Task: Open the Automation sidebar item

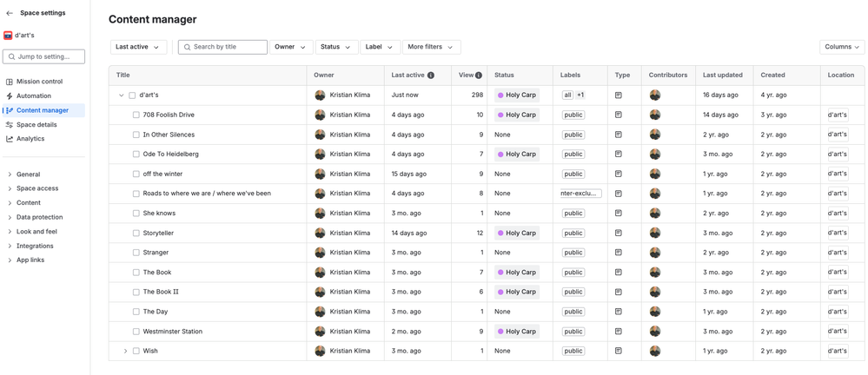Action: 43,96
